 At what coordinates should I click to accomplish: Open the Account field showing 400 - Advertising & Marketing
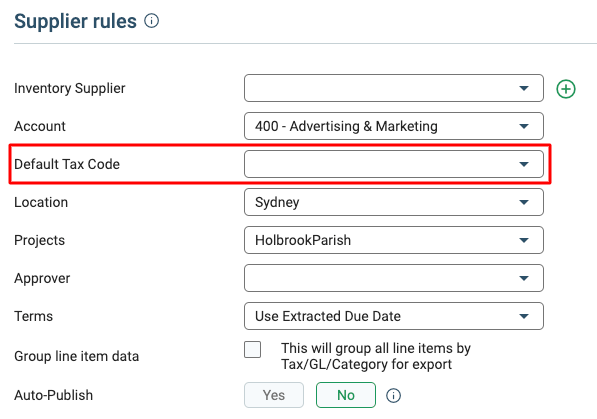(x=394, y=126)
